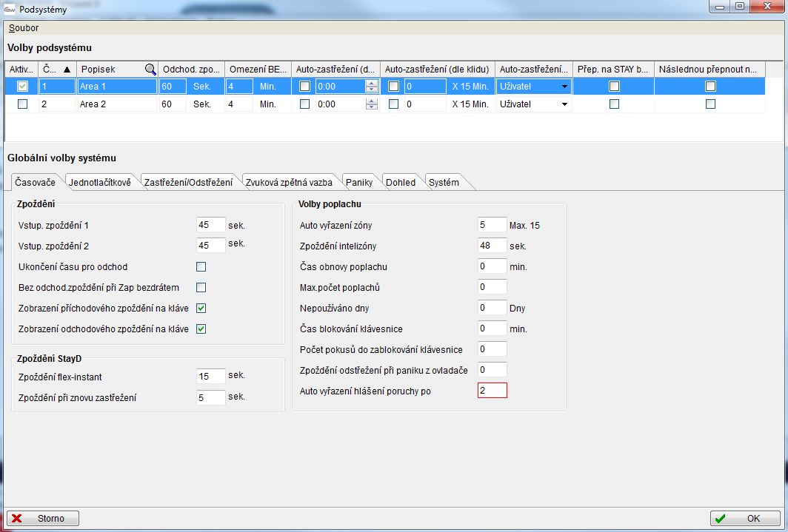Open the Zvuková zpětná vazba tab

pyautogui.click(x=290, y=183)
